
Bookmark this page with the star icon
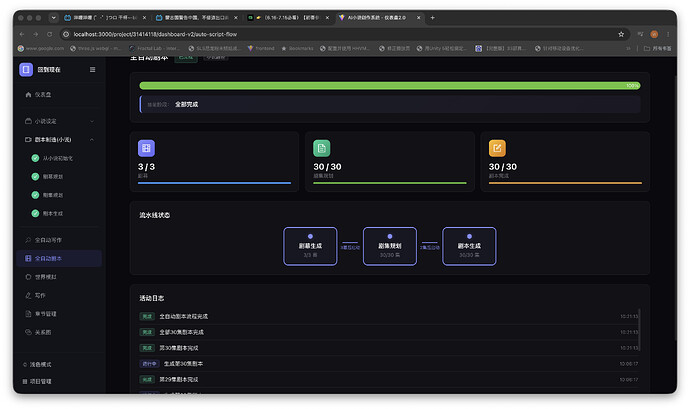tap(621, 34)
